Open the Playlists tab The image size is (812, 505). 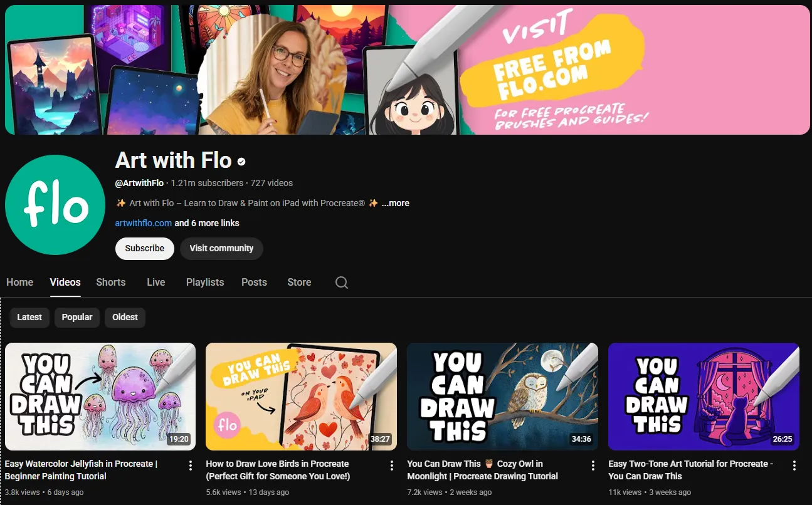(x=205, y=283)
